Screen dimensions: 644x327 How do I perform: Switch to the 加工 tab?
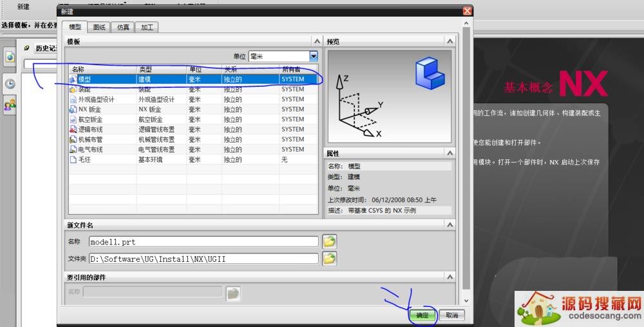tap(147, 27)
